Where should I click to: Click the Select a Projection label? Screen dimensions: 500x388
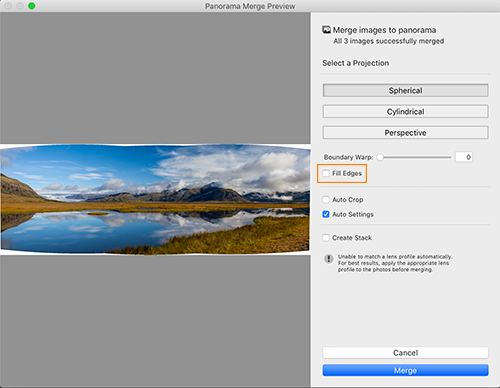(x=355, y=63)
